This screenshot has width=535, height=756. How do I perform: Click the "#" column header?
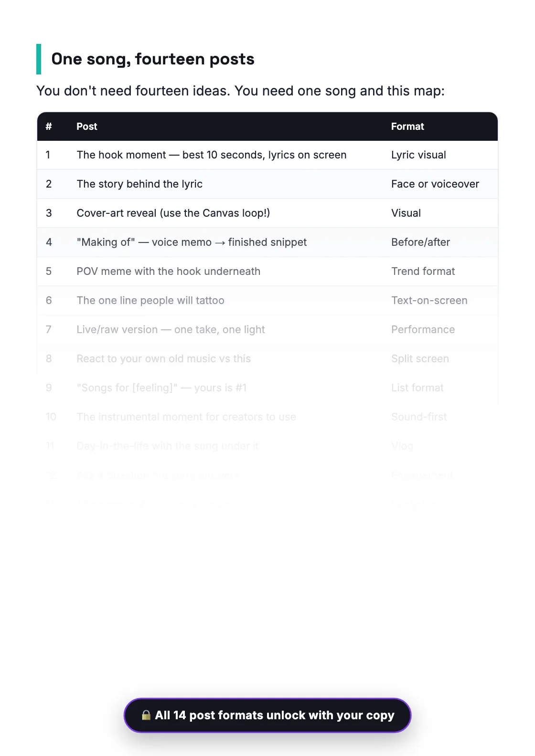(x=49, y=126)
